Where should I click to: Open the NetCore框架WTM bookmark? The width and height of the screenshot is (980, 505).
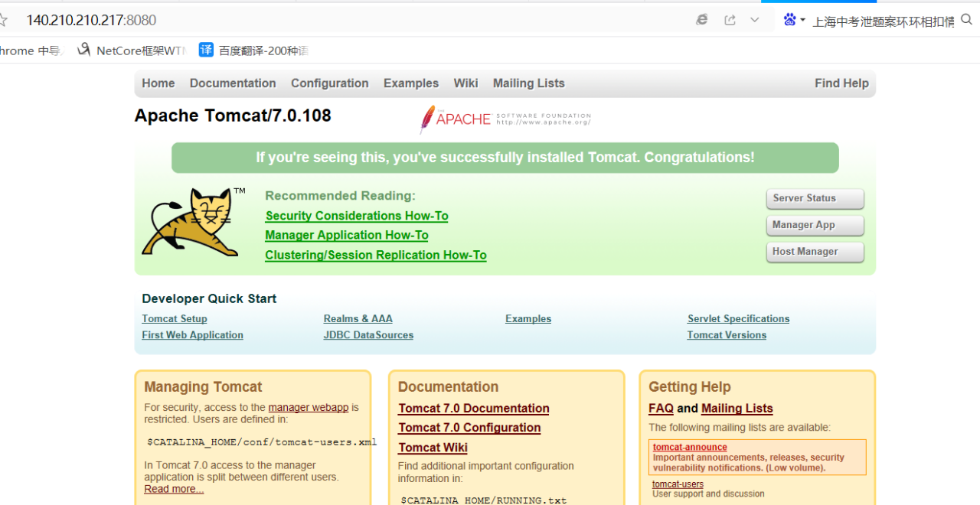[132, 50]
